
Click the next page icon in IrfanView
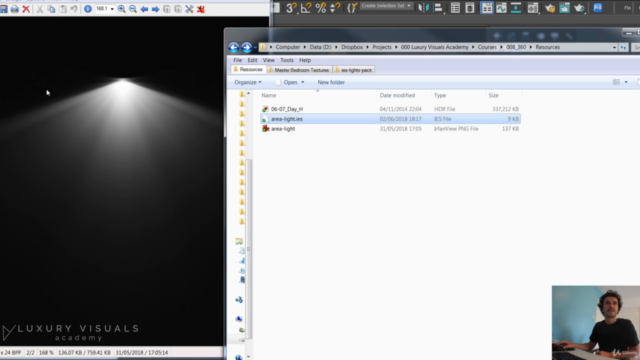click(178, 9)
